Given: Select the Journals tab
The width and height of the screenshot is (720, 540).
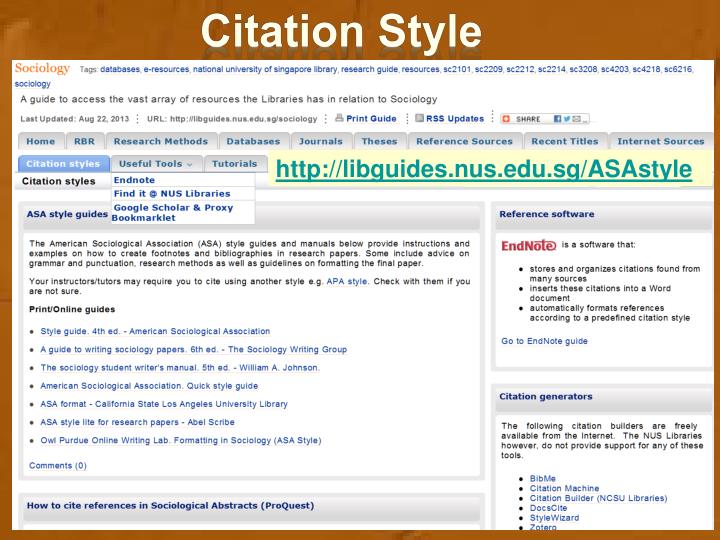Looking at the screenshot, I should 321,141.
